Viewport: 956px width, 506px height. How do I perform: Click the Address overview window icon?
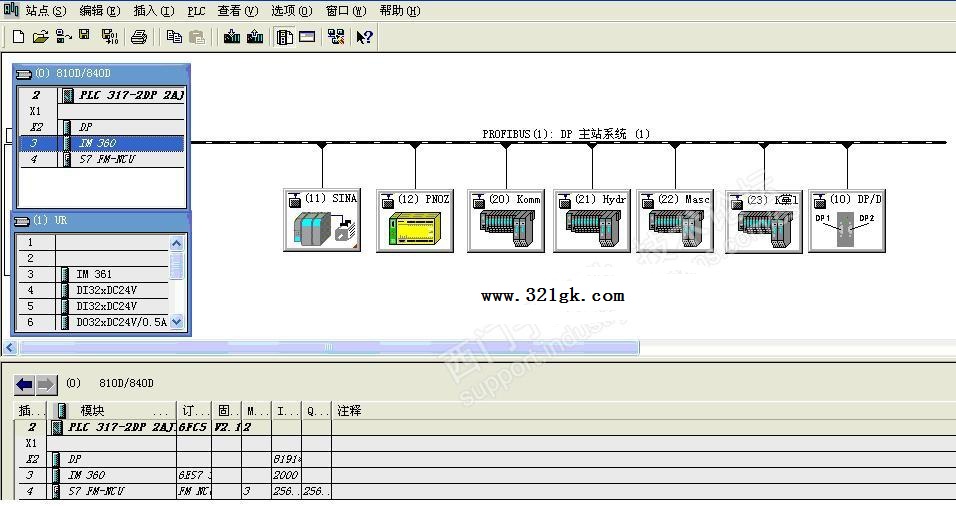(307, 37)
